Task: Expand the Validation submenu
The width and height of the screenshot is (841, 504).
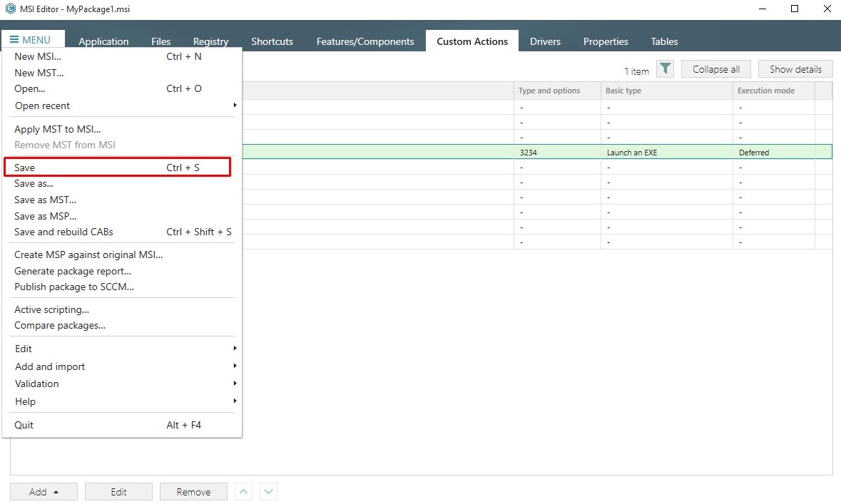Action: (x=122, y=384)
